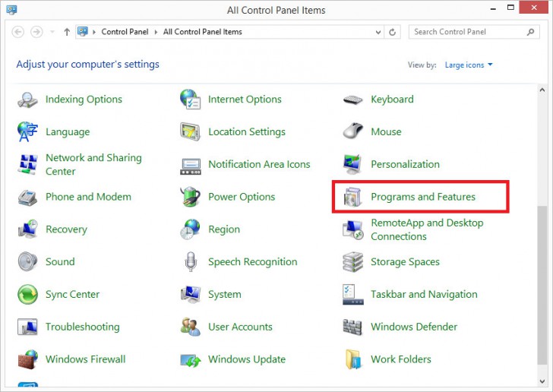Screen dimensions: 553x392
Task: Click the Speech Recognition microphone icon
Action: 190,262
